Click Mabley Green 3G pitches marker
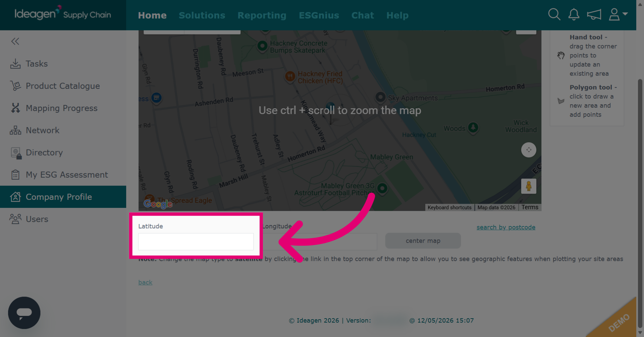This screenshot has width=644, height=337. [382, 188]
